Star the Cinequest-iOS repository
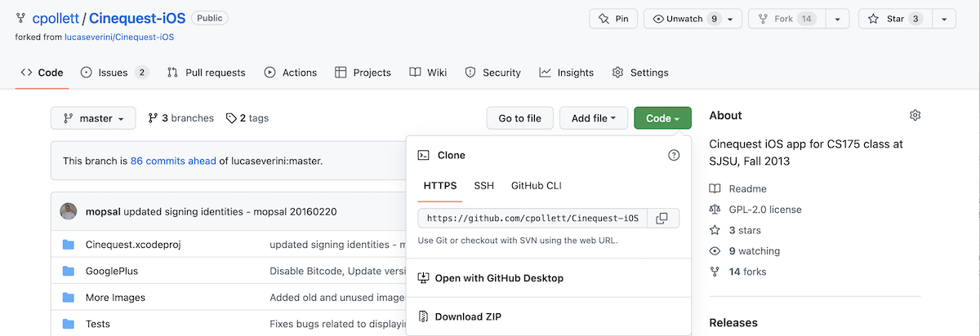 coord(894,19)
